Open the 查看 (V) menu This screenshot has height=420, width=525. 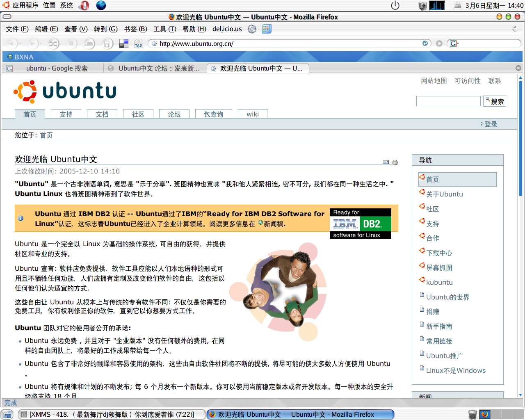tap(76, 29)
